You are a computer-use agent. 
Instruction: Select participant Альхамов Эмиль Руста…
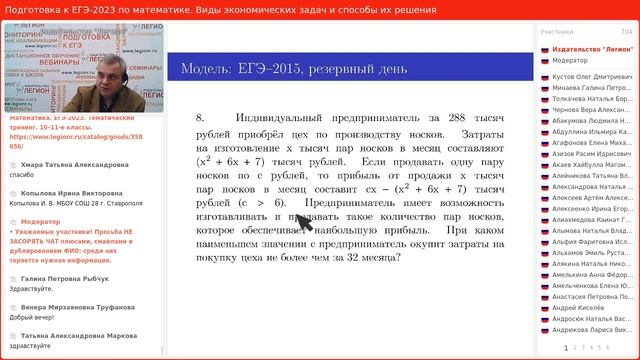tap(591, 253)
